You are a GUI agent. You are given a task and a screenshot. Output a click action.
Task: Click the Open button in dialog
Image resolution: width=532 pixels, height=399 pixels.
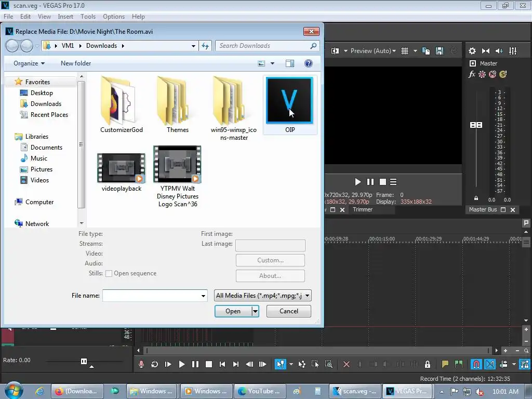pyautogui.click(x=233, y=311)
